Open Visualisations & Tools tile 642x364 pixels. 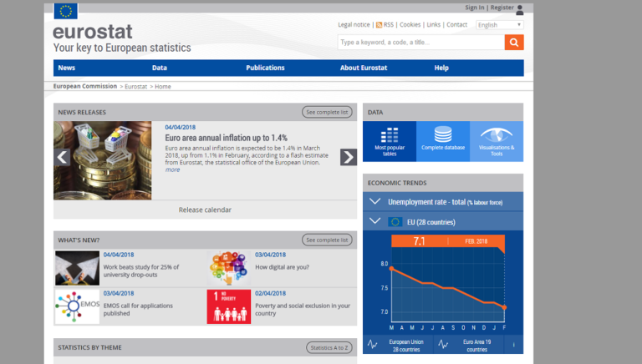tap(497, 141)
